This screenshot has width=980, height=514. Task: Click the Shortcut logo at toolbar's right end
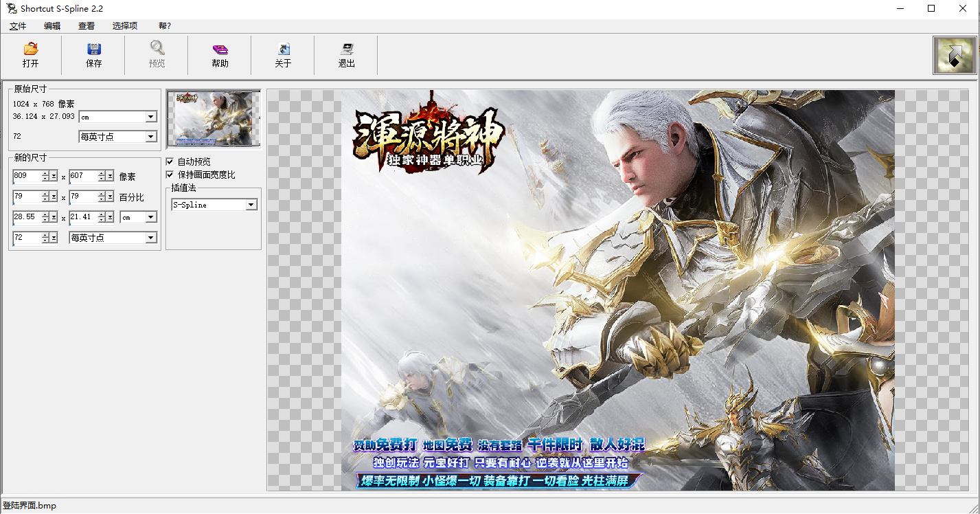point(954,55)
